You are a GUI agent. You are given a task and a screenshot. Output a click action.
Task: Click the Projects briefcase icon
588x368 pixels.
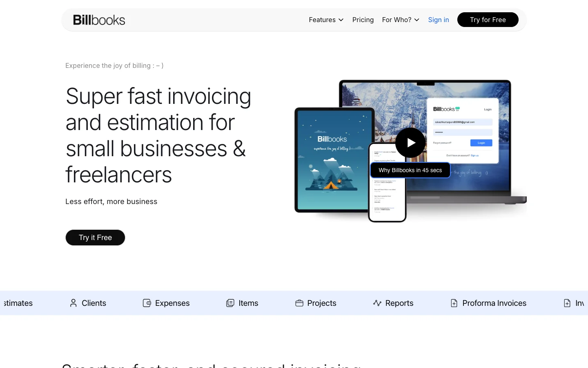click(x=299, y=303)
